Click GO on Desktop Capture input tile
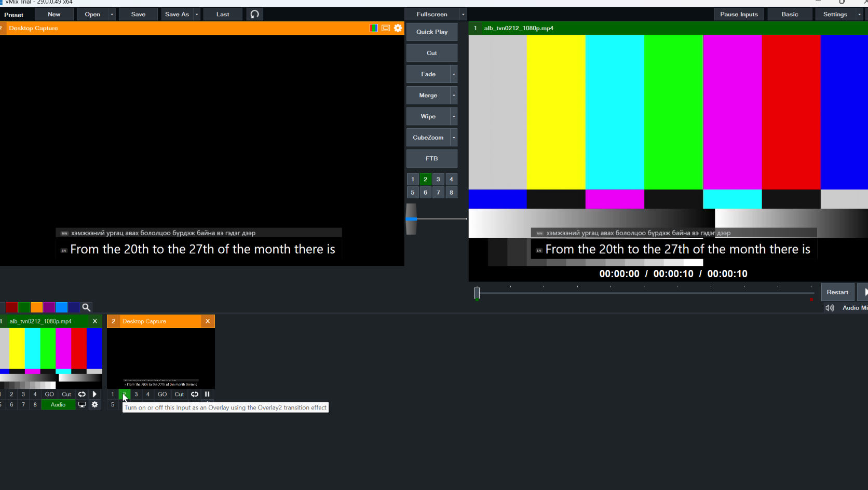This screenshot has height=490, width=868. point(162,394)
